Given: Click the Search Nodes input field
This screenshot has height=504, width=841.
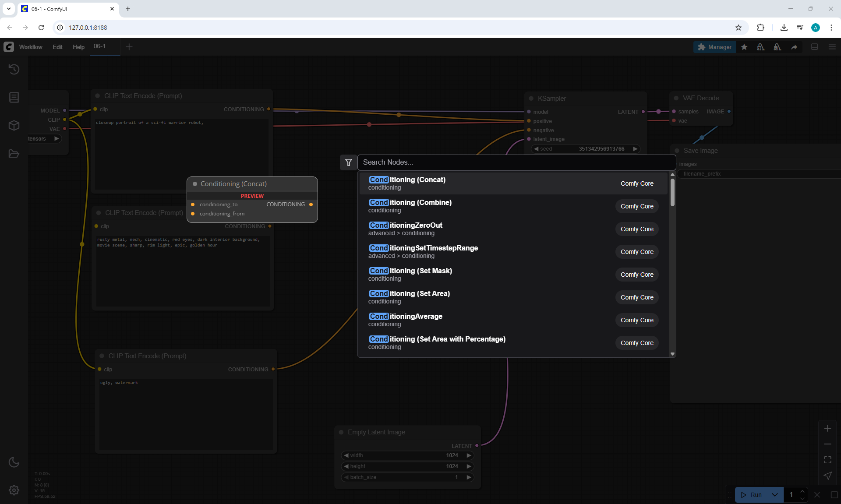Looking at the screenshot, I should click(516, 162).
